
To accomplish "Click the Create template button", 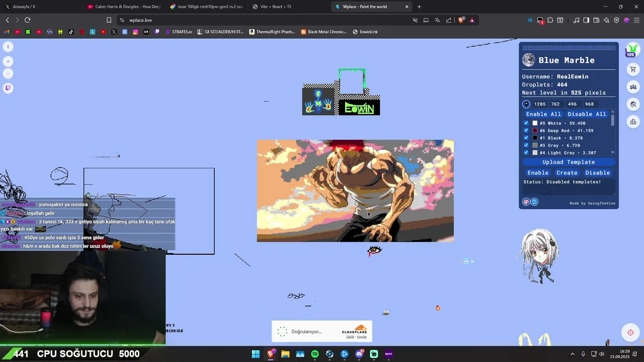I will pos(567,173).
